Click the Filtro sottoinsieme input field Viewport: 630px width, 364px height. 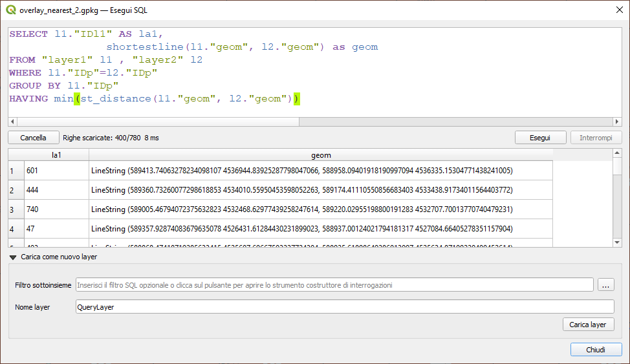click(x=334, y=285)
